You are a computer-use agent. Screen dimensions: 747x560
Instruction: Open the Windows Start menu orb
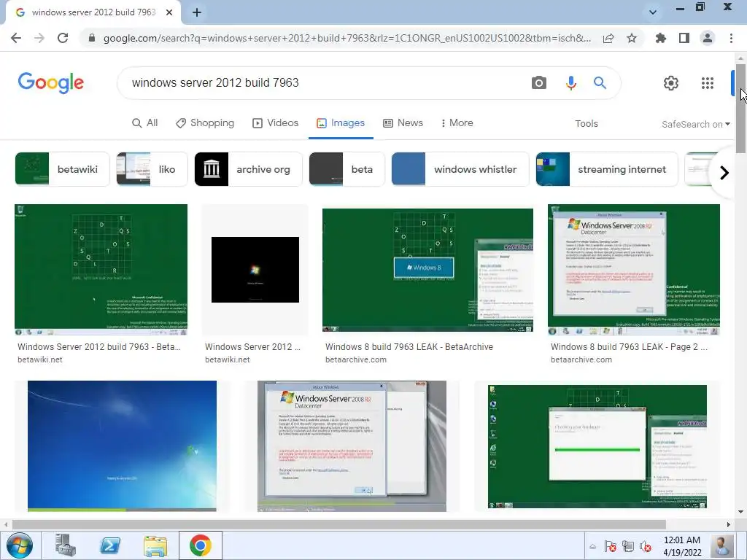pos(20,545)
